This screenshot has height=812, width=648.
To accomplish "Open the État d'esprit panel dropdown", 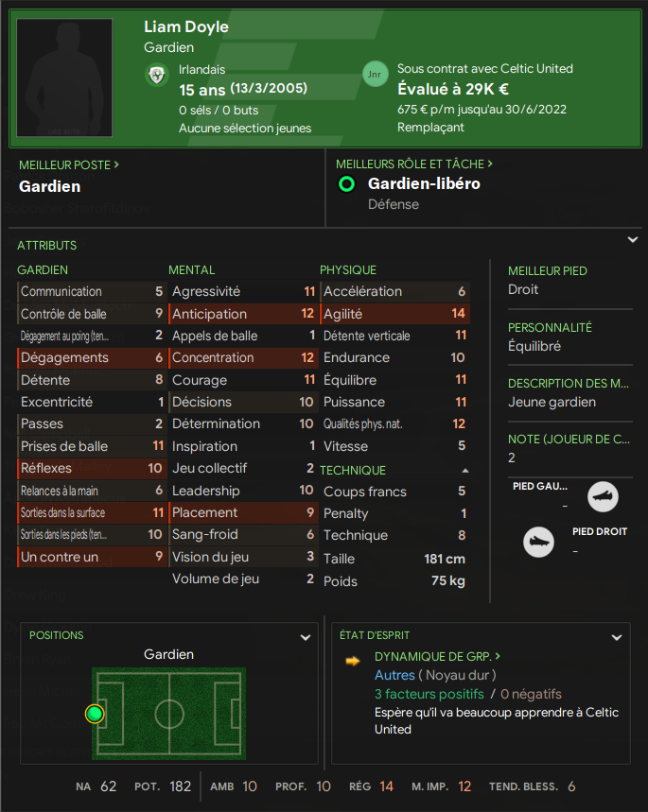I will point(617,637).
